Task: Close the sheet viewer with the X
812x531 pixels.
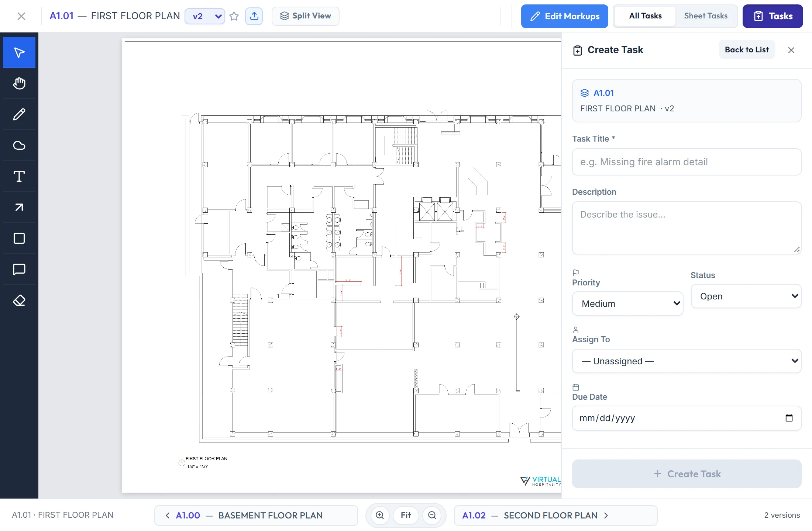Action: pos(21,16)
